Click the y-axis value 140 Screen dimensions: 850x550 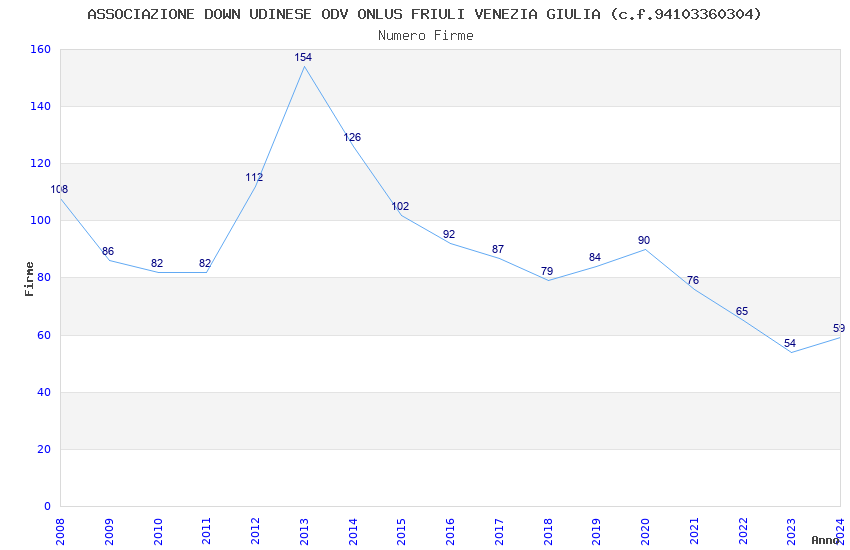tap(40, 106)
